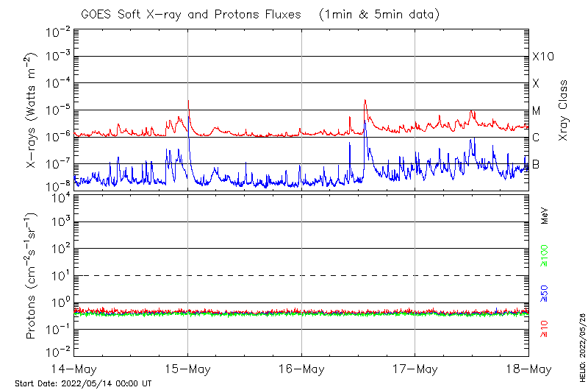Select the 15-May date tick label
588x390 pixels.
(187, 369)
